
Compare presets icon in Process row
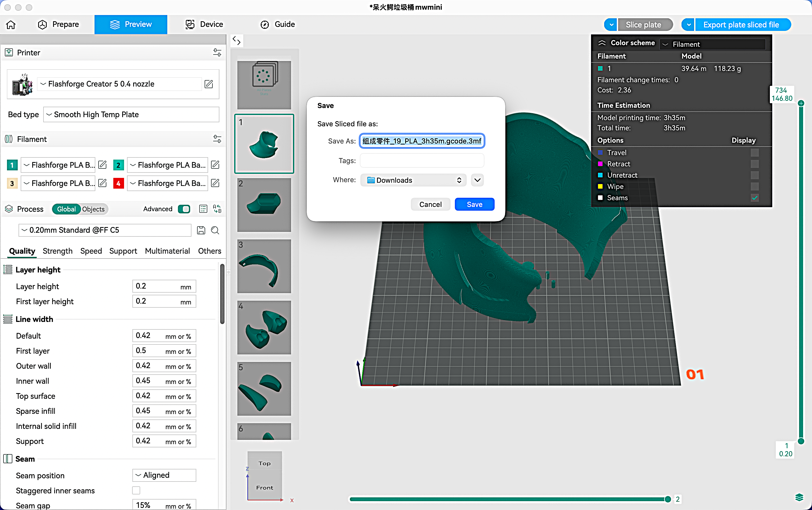click(218, 209)
